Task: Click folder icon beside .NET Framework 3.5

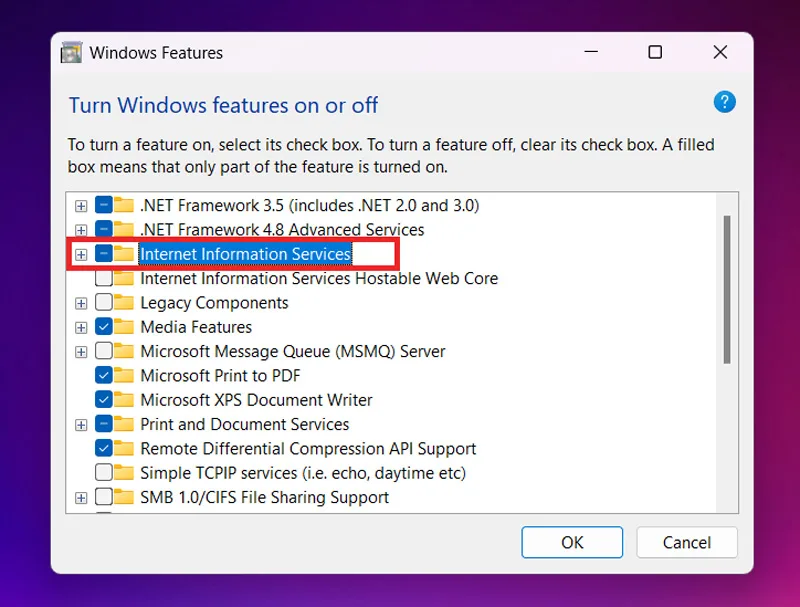Action: 123,205
